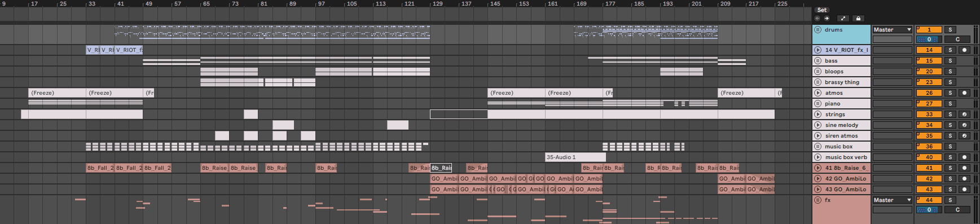Image resolution: width=980 pixels, height=224 pixels.
Task: Select first 8b_Fall_2 clip on track 41
Action: 100,168
